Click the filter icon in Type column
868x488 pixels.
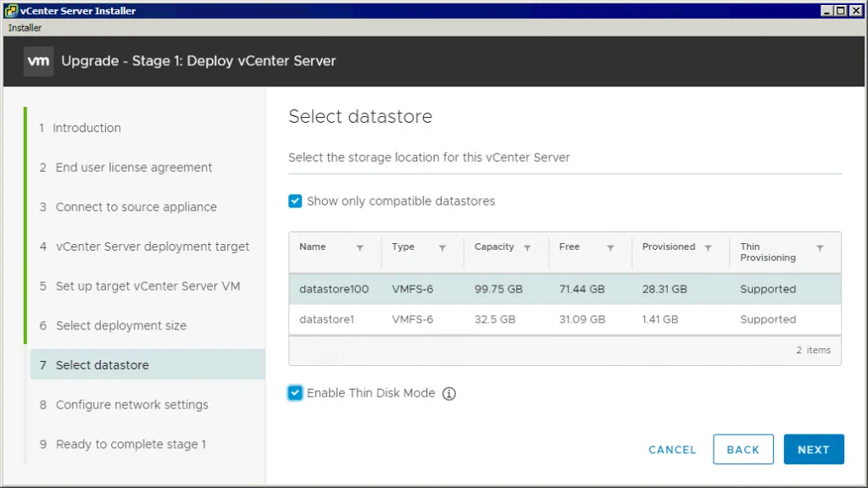coord(442,248)
